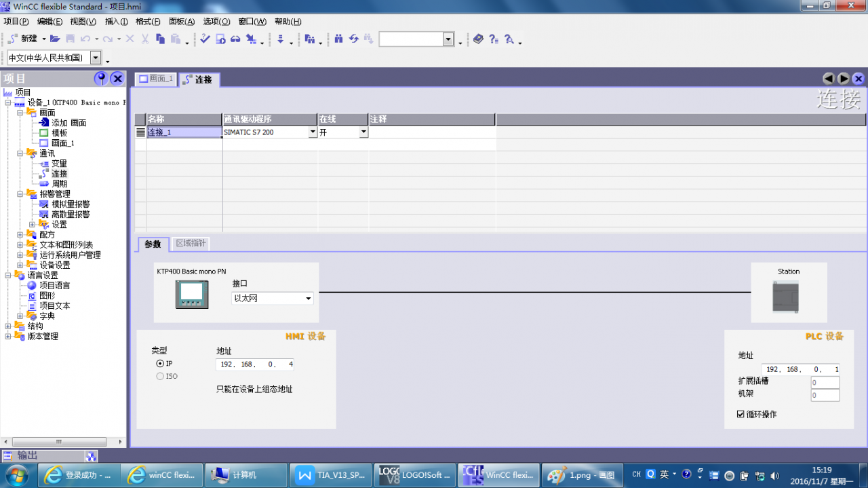Select 离散量报警 tree item
This screenshot has width=868, height=488.
point(71,214)
